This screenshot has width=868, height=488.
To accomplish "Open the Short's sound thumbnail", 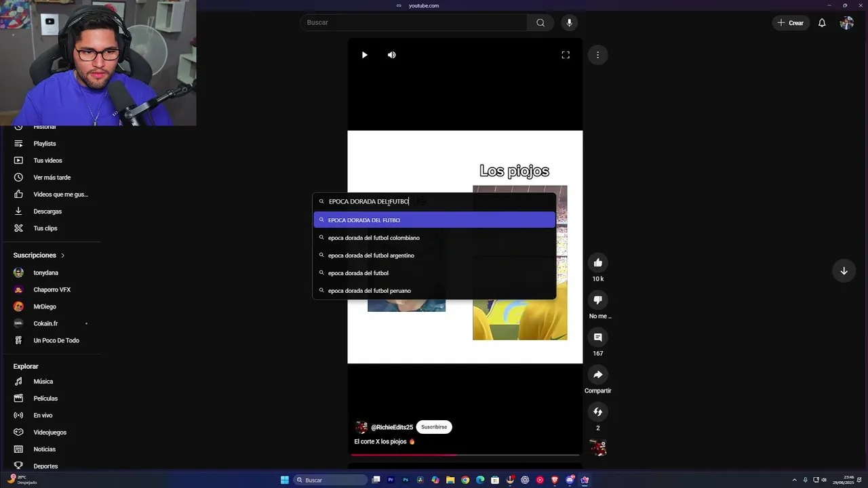I will (x=597, y=447).
